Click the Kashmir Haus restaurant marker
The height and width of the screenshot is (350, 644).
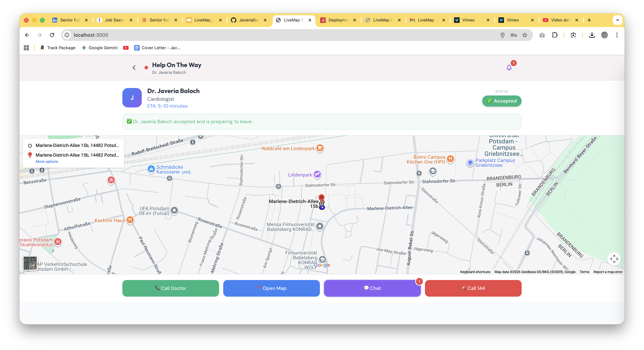pos(130,220)
